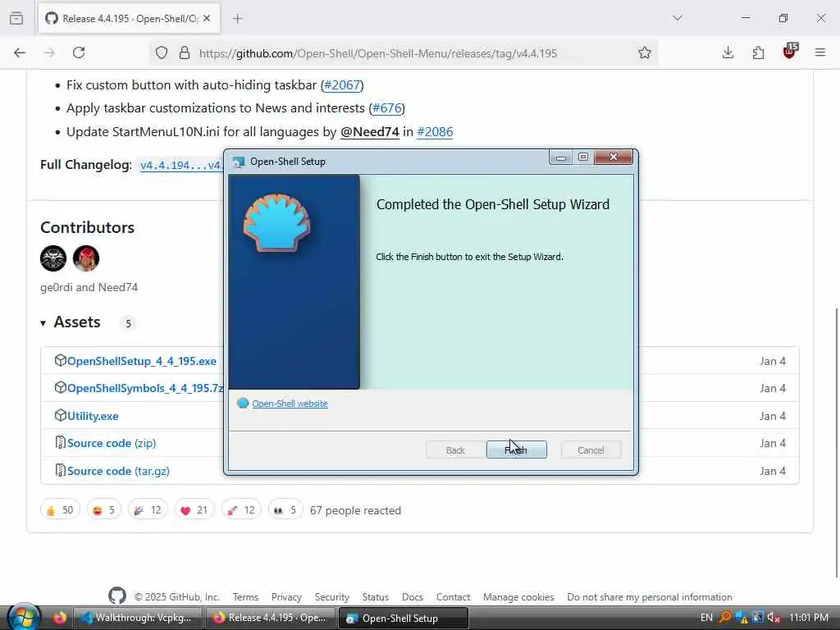This screenshot has height=630, width=840.
Task: Click the 67 people reacted text
Action: click(x=355, y=510)
